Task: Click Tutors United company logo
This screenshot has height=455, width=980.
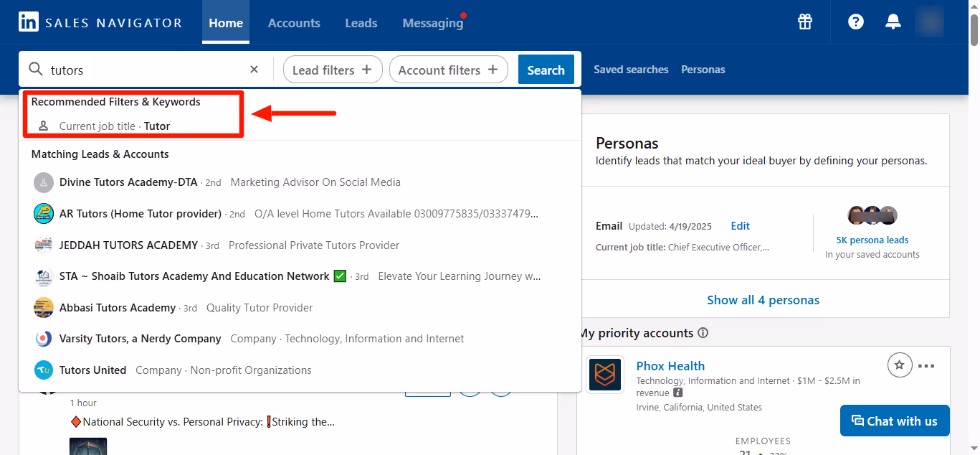Action: (x=44, y=370)
